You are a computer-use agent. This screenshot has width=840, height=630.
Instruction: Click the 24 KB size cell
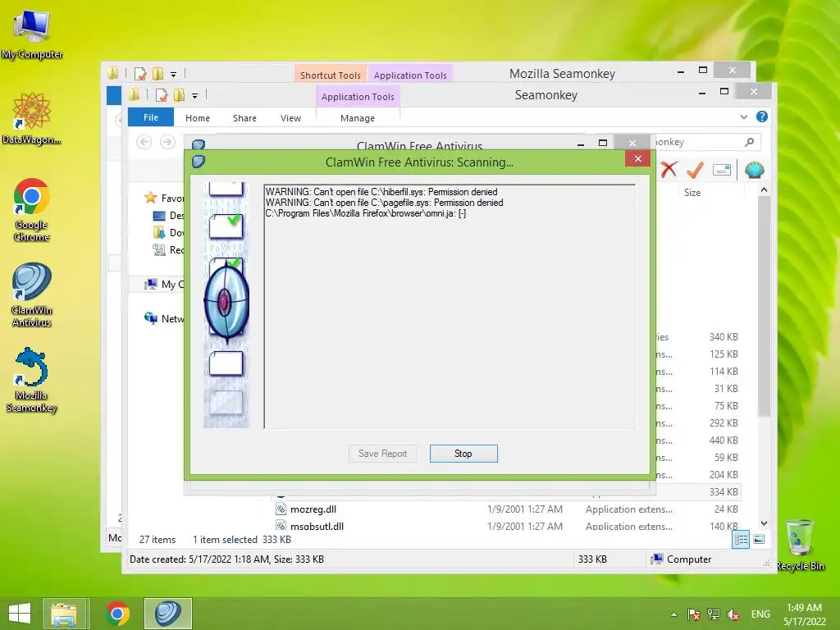(x=726, y=509)
